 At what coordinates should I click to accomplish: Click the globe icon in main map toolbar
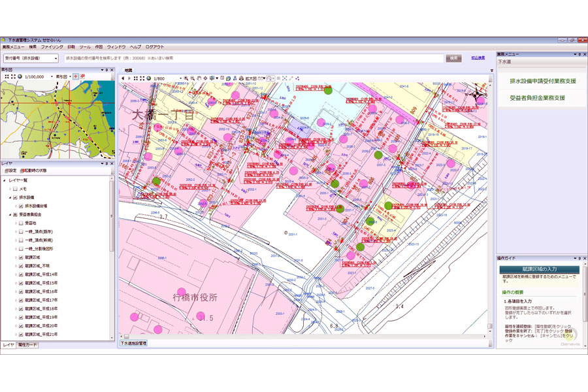click(x=148, y=78)
